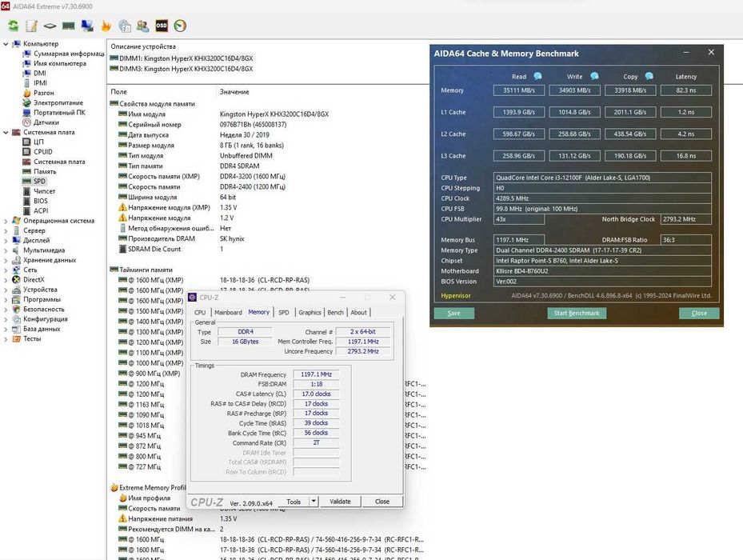Switch to Mainboard tab in CPU-Z
The height and width of the screenshot is (560, 743).
click(x=228, y=312)
